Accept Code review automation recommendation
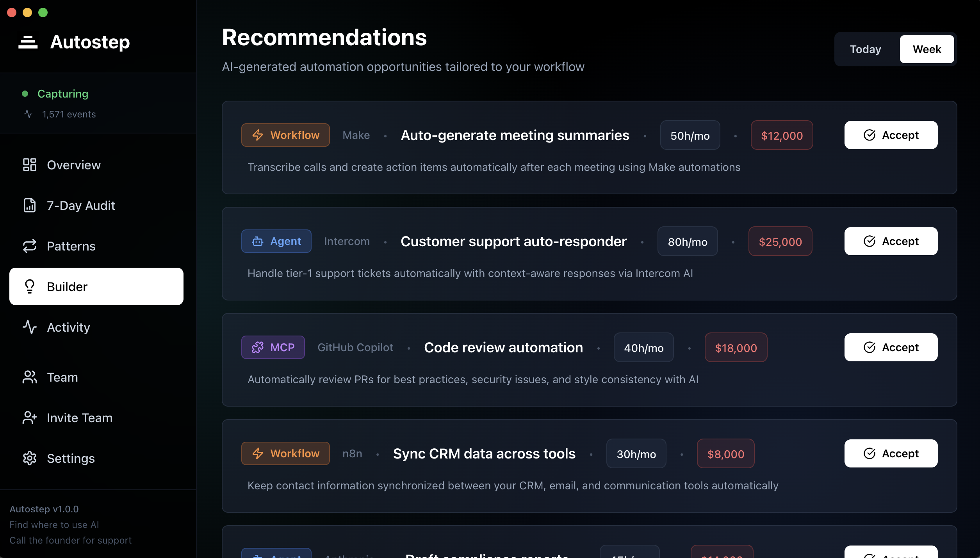This screenshot has width=980, height=558. (x=891, y=348)
